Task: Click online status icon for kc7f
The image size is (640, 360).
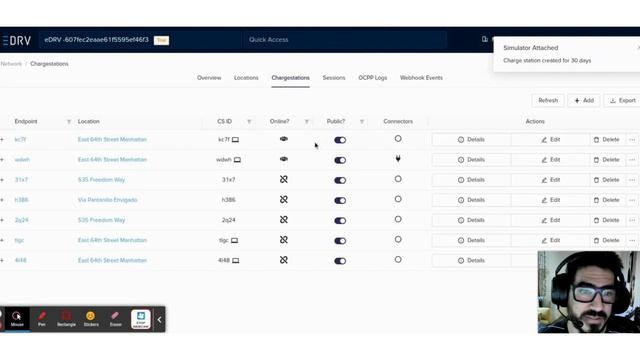Action: tap(284, 139)
